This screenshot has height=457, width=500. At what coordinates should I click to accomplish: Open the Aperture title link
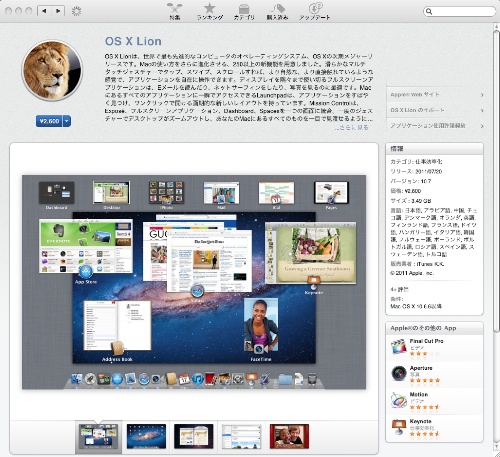tap(421, 368)
